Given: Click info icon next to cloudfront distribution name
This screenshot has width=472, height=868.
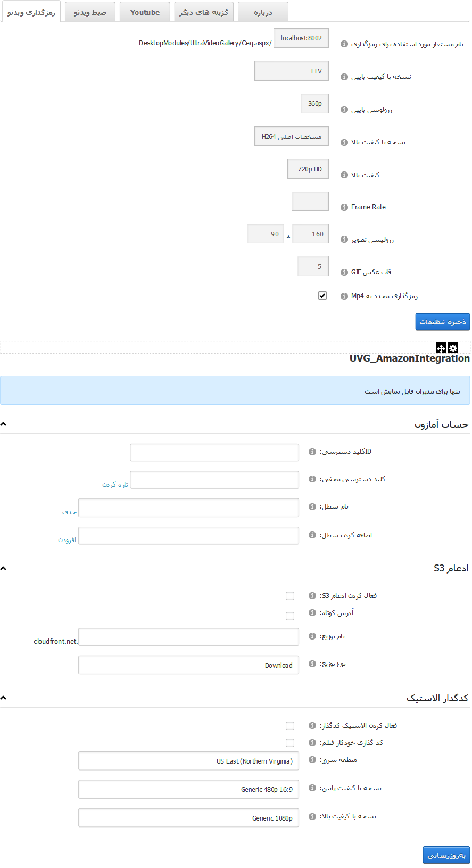Looking at the screenshot, I should point(312,636).
